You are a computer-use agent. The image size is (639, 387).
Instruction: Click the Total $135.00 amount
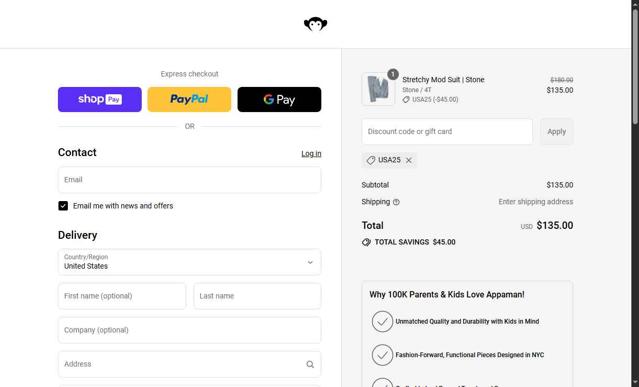[x=555, y=226]
